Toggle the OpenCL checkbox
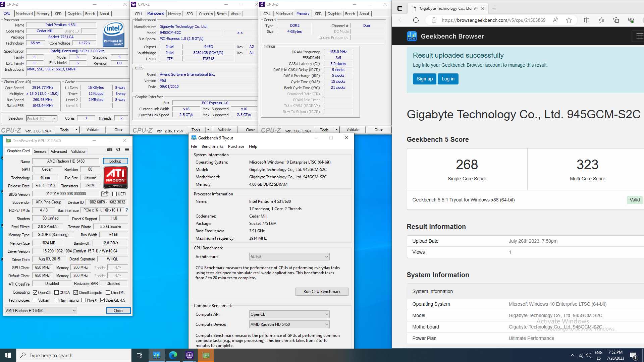644x362 pixels. 35,293
